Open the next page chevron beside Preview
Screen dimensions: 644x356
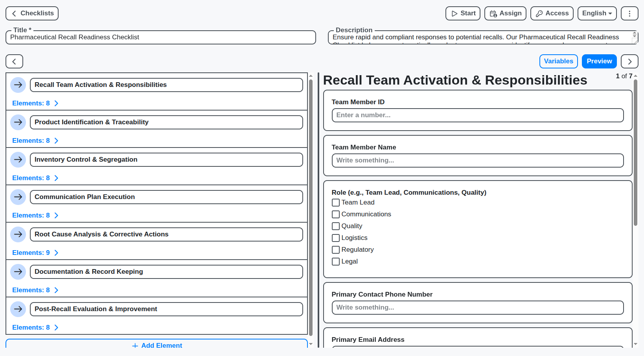coord(629,61)
